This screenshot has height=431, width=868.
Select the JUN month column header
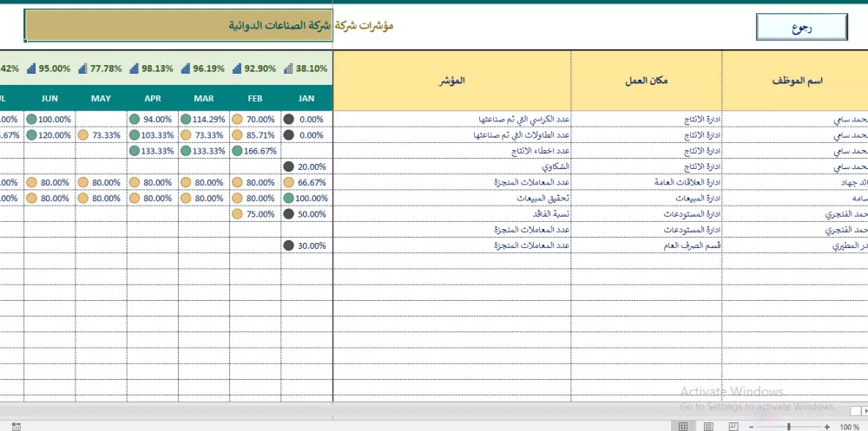tap(49, 99)
